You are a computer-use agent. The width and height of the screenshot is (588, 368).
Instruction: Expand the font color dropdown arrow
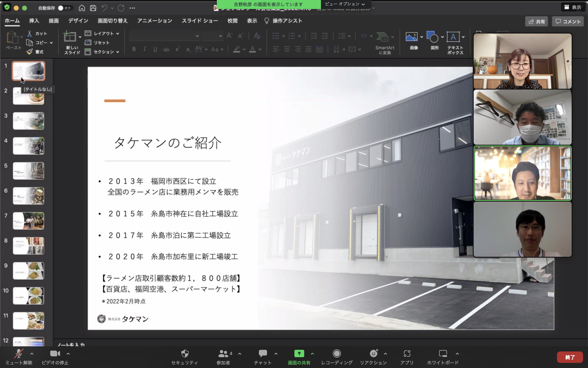point(260,49)
